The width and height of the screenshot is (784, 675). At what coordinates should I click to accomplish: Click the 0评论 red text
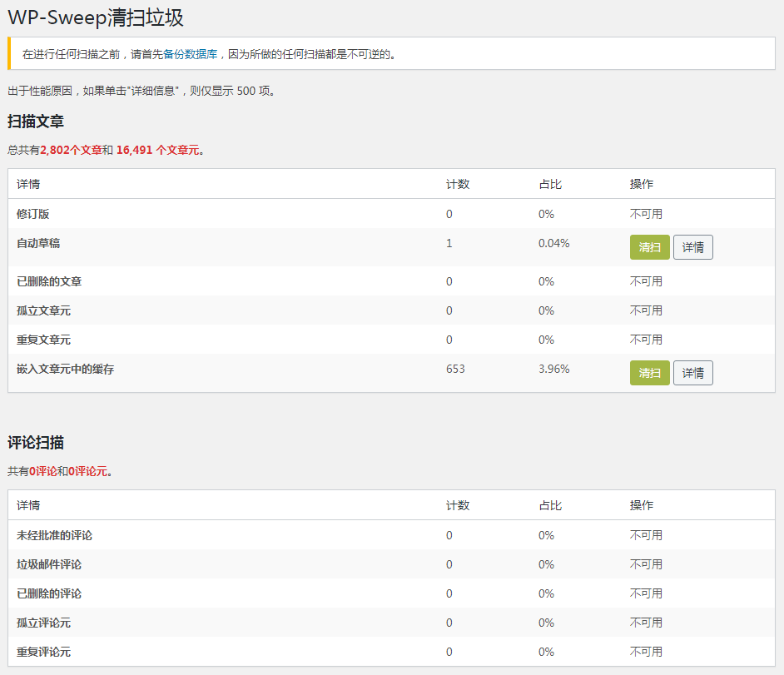point(43,471)
